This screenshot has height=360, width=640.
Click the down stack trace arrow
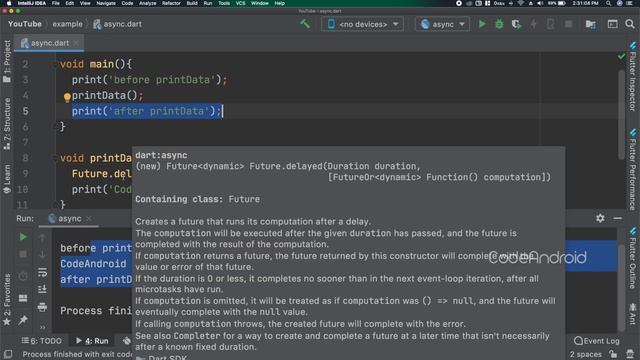(x=42, y=254)
